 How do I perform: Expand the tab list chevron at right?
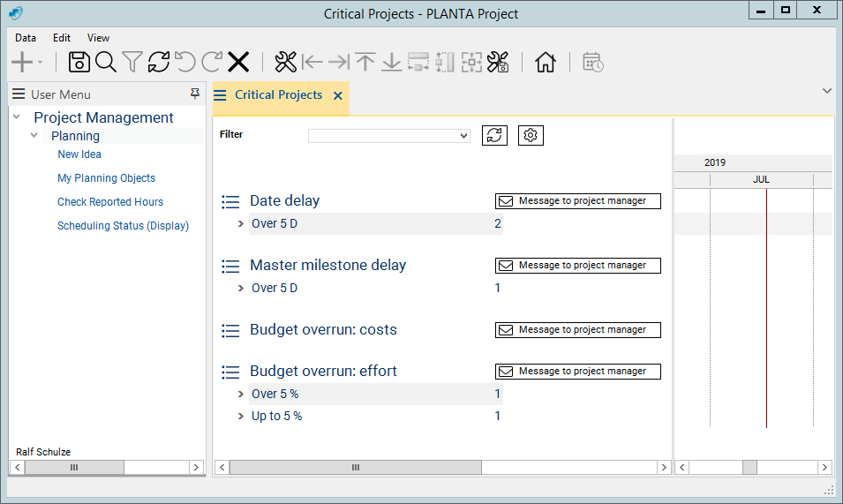[827, 91]
